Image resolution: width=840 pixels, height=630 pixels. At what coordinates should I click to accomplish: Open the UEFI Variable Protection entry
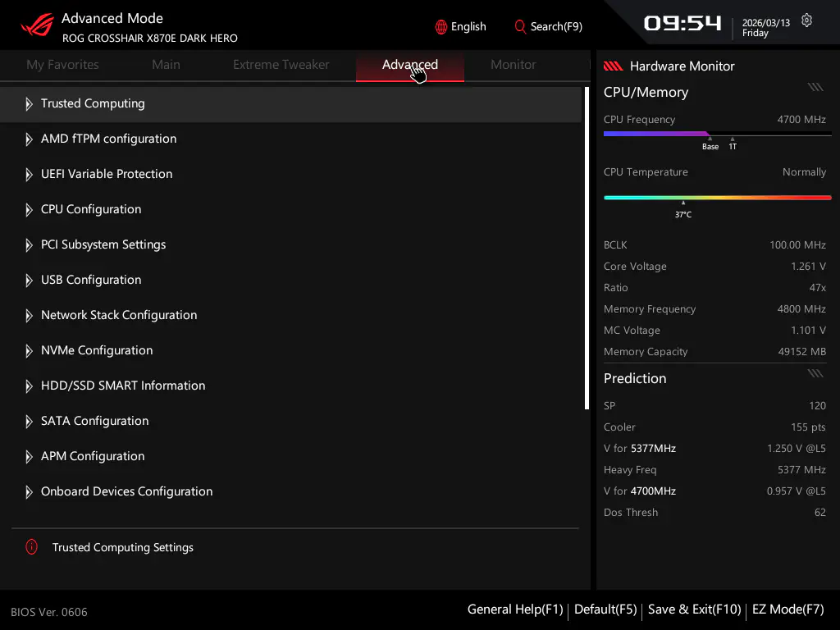[x=291, y=175]
